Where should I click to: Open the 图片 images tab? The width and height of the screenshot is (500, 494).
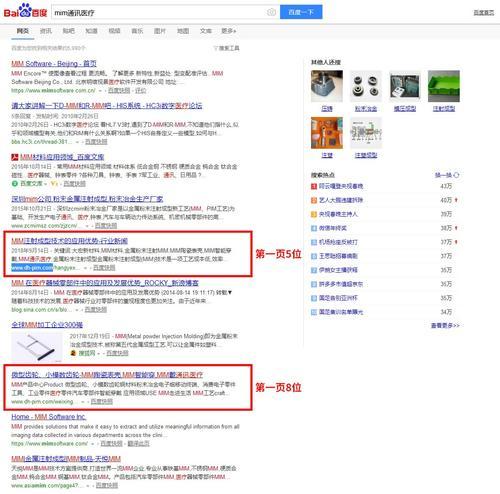point(160,31)
